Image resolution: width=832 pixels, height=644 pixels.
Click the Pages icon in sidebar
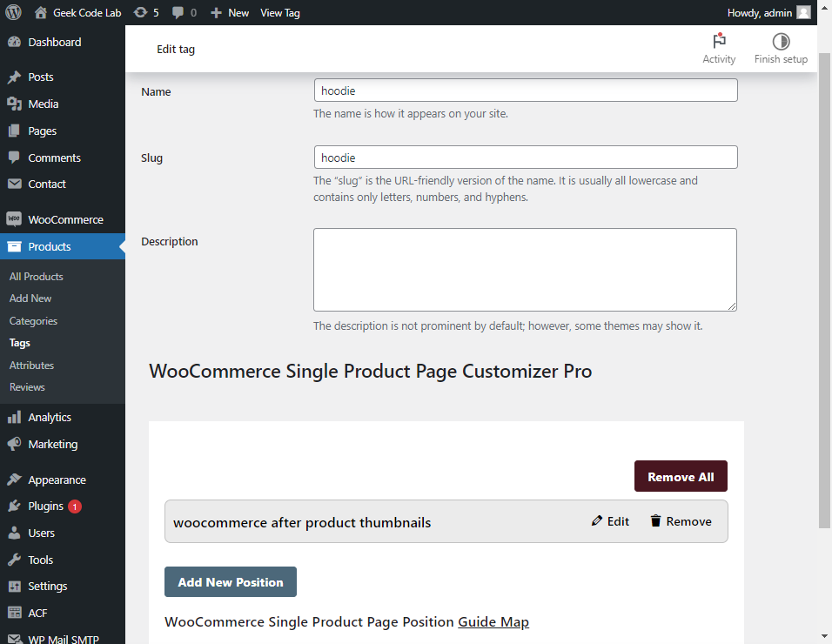tap(14, 131)
